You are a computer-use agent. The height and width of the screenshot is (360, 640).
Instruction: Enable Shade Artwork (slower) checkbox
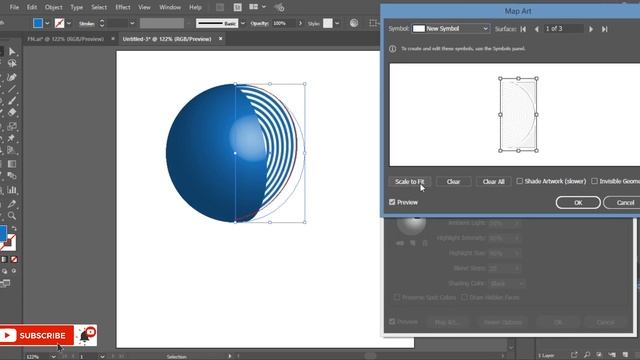pos(520,181)
